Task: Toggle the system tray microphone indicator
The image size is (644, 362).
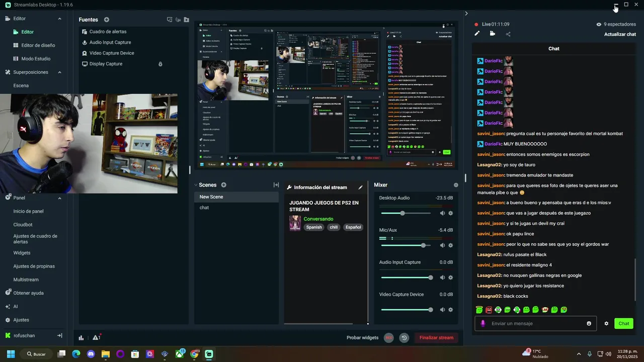Action: (590, 354)
